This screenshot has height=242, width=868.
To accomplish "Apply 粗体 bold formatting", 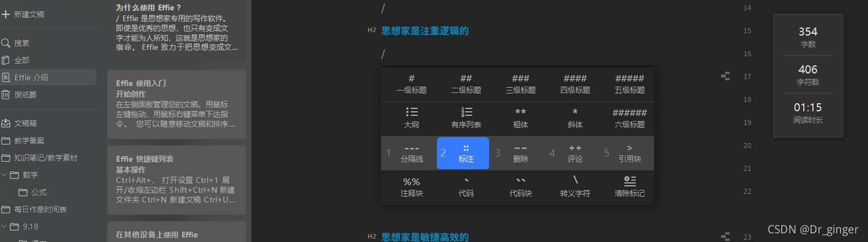I will [x=521, y=119].
